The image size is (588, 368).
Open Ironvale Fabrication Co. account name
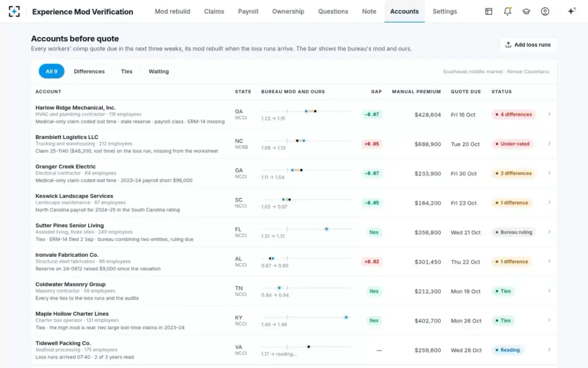tap(67, 255)
